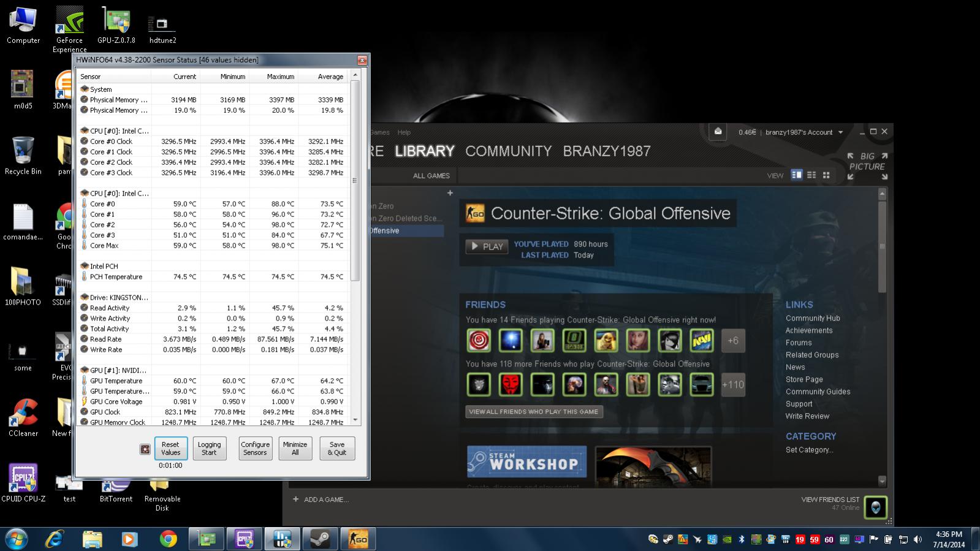The image size is (980, 551).
Task: Open Windows Explorer from the taskbar
Action: pos(92,539)
